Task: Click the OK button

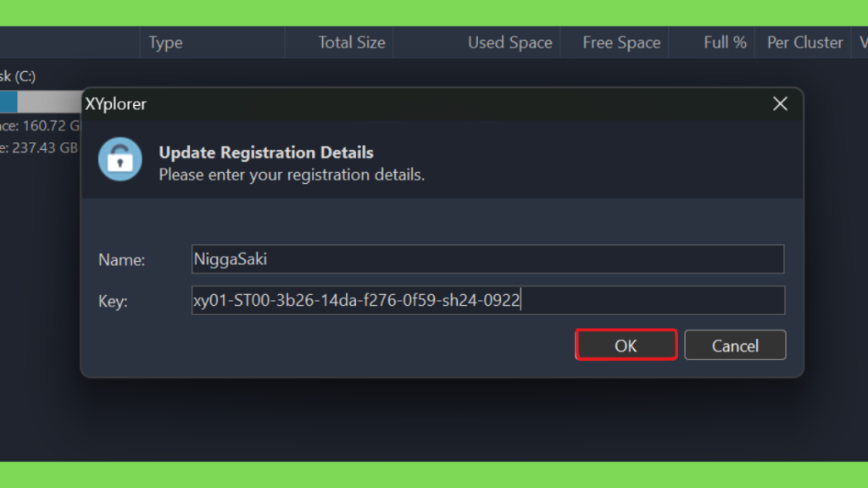Action: click(626, 346)
